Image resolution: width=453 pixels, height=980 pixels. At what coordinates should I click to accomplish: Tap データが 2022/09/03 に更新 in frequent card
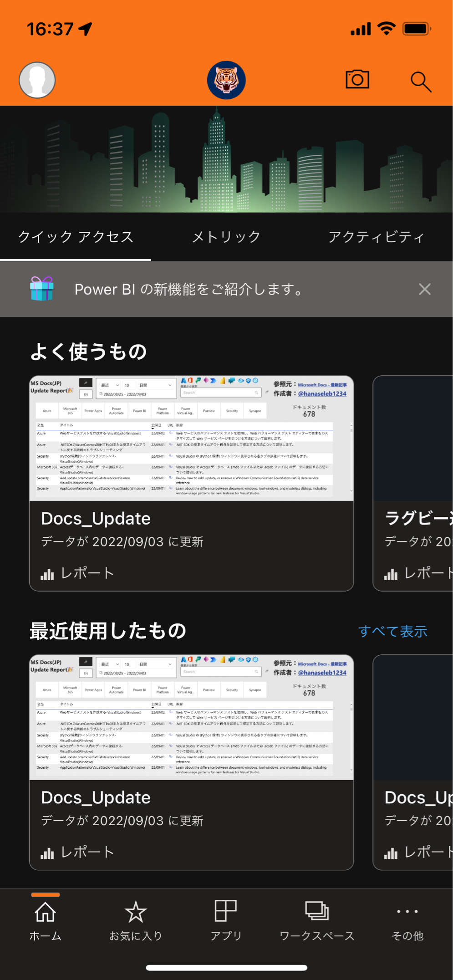pos(122,542)
